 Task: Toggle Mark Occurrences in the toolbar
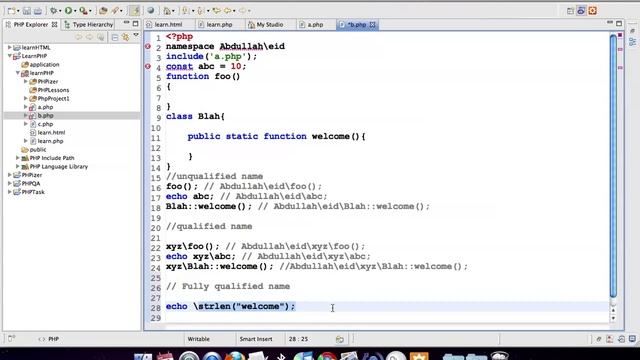click(x=134, y=11)
